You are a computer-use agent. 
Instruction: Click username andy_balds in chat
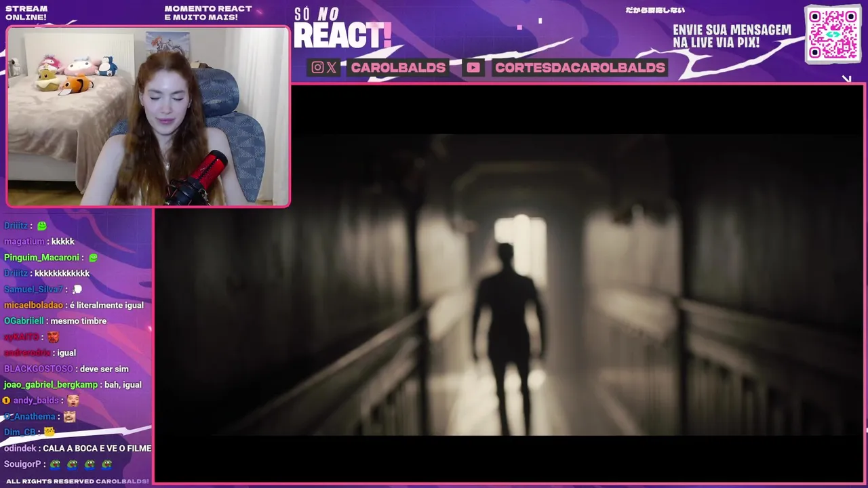pyautogui.click(x=36, y=401)
